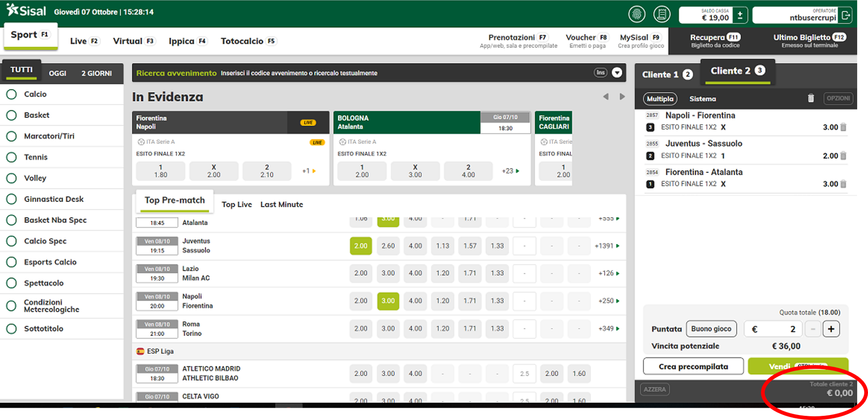Select the Tennis sport radio
Image resolution: width=868 pixels, height=420 pixels.
tap(11, 157)
